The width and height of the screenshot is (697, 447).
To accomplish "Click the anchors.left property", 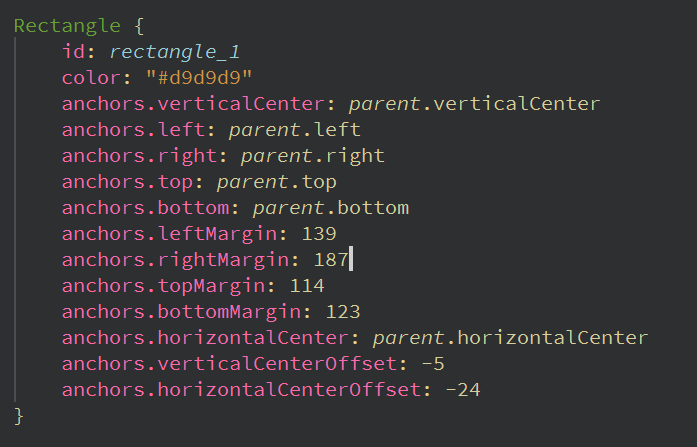I will [133, 130].
